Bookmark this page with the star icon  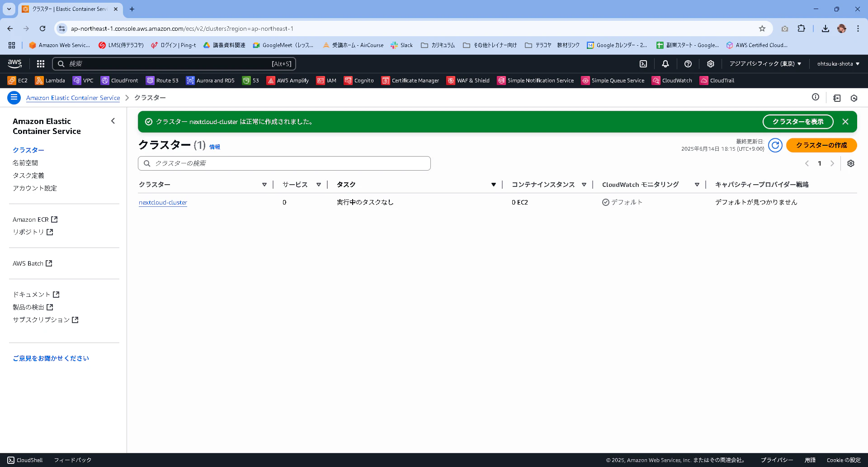[762, 29]
